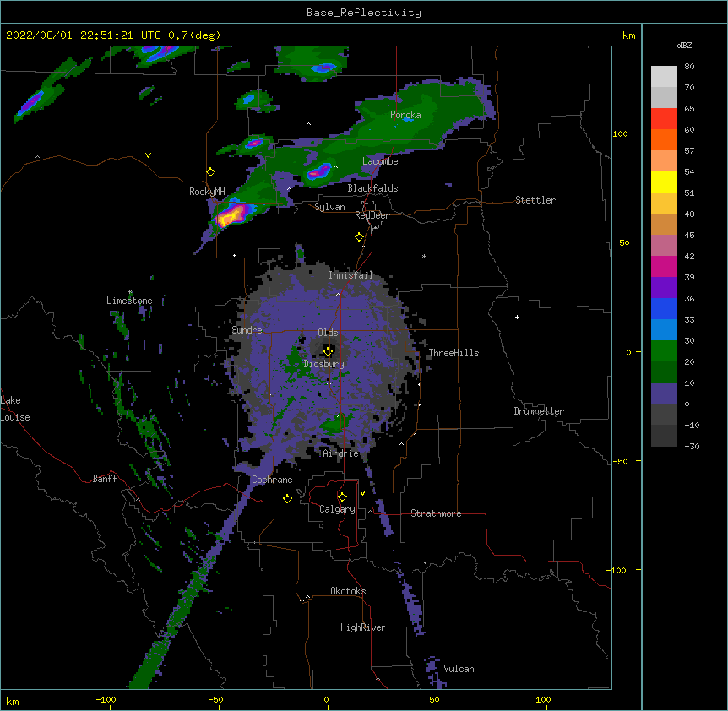The width and height of the screenshot is (728, 711).
Task: Click the HighRiver label
Action: coord(363,627)
